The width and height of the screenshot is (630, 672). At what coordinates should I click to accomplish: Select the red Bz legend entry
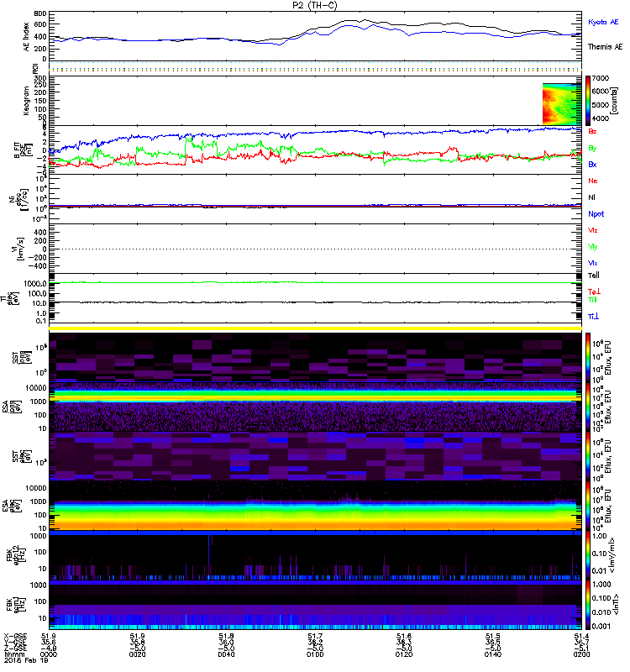[x=593, y=132]
